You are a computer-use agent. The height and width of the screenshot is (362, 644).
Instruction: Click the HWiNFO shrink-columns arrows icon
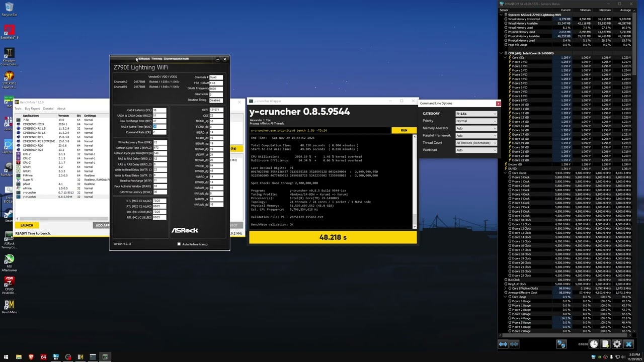coord(514,344)
